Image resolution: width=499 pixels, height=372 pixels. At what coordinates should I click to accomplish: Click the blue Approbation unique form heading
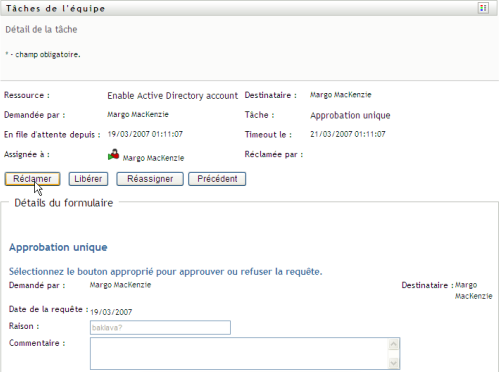58,247
